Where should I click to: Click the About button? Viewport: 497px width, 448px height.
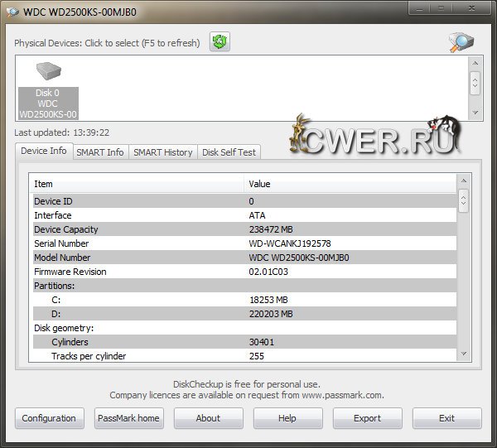pos(208,418)
